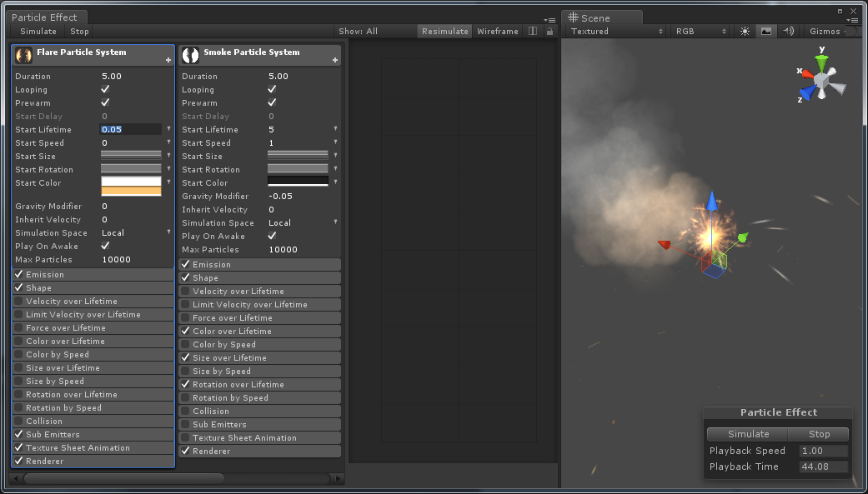Click the Flare Start Lifetime value field
Image resolution: width=868 pixels, height=494 pixels.
(131, 129)
